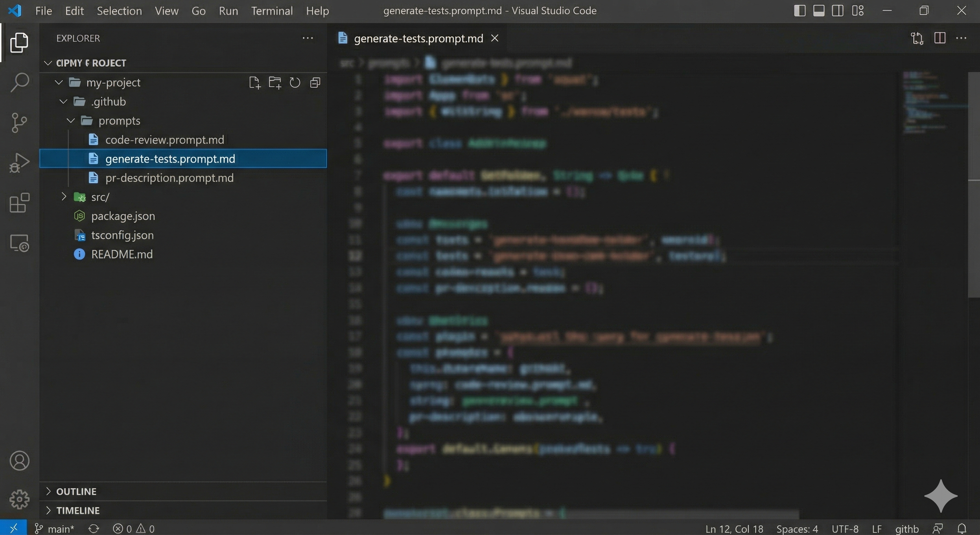Toggle the primary side bar layout
Screen dimensions: 980x535
tap(800, 11)
